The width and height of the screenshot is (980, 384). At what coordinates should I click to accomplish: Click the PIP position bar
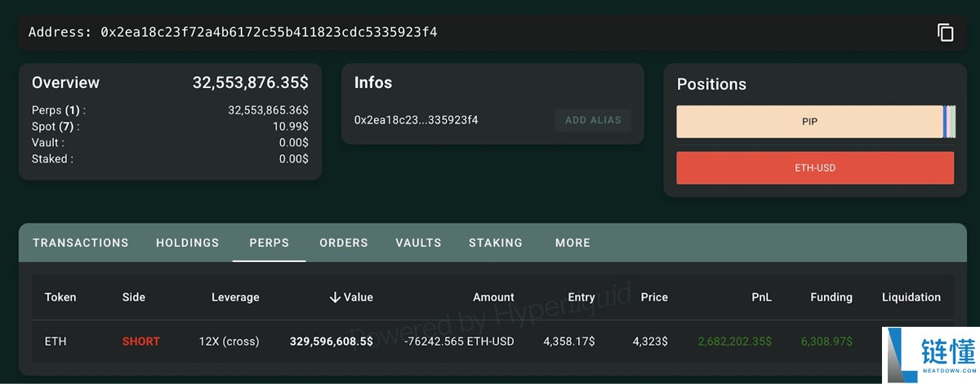click(x=809, y=121)
